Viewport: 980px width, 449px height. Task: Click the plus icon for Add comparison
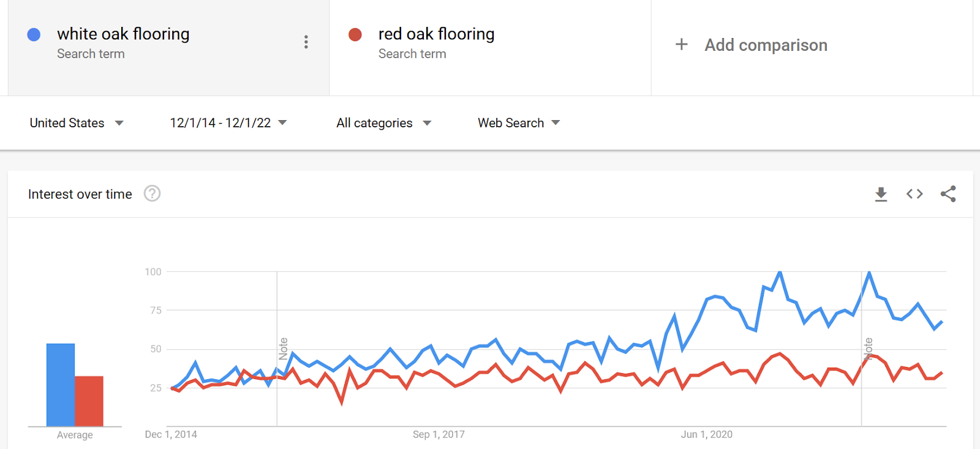click(x=681, y=45)
